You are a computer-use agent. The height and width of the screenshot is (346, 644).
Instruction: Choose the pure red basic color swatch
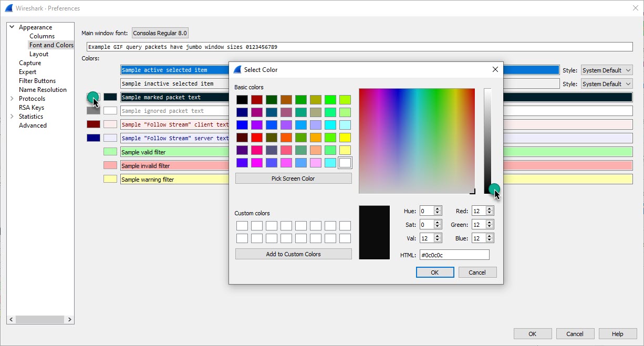click(256, 138)
